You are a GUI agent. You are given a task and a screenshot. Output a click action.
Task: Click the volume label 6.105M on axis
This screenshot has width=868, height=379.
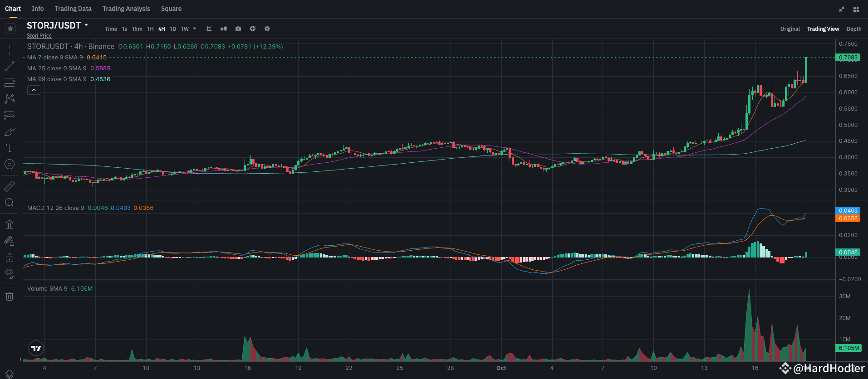848,348
